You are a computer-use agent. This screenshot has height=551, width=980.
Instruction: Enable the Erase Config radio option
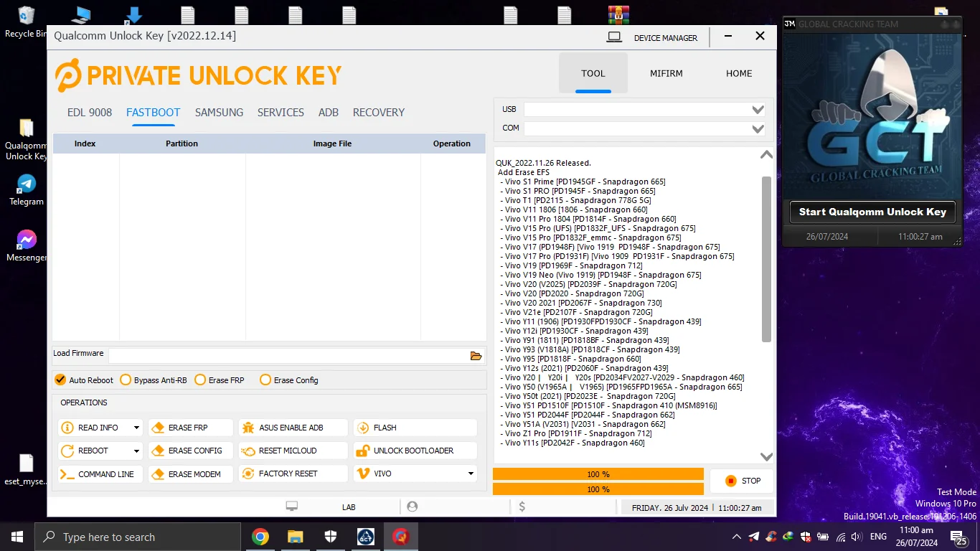[265, 380]
